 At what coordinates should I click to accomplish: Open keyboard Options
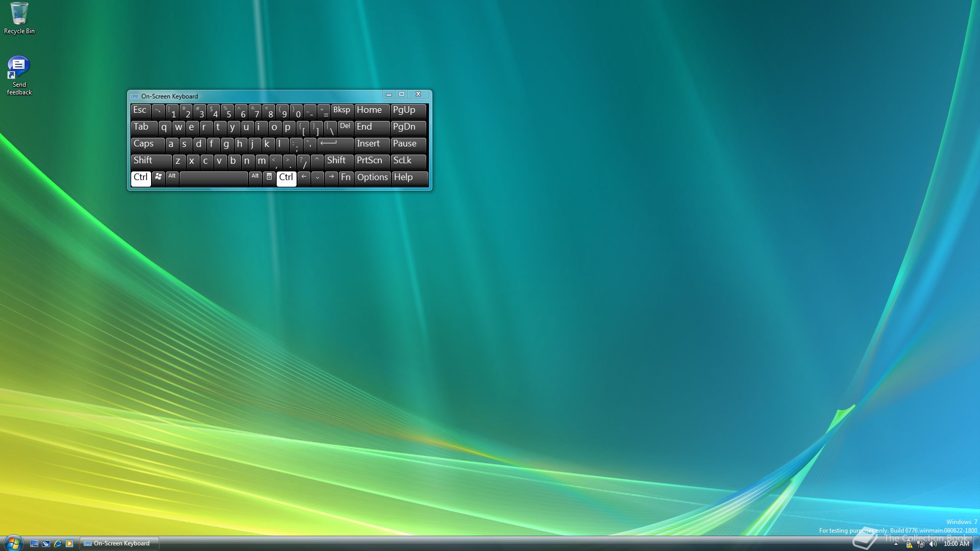373,179
